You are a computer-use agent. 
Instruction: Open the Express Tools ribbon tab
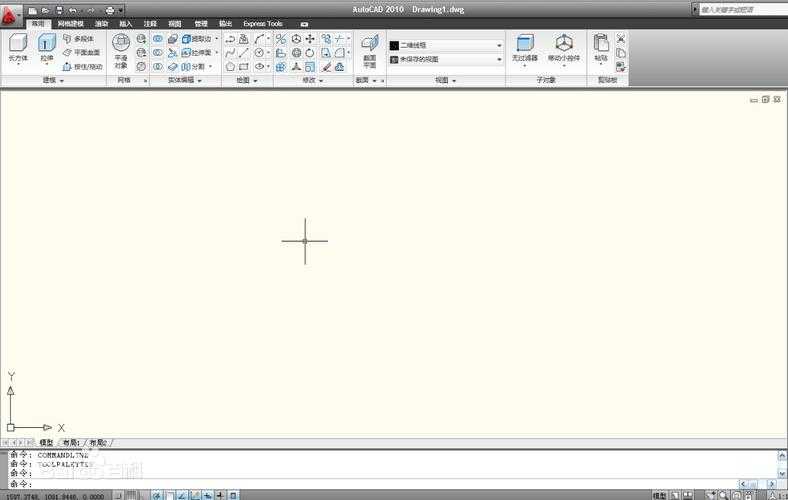(263, 23)
